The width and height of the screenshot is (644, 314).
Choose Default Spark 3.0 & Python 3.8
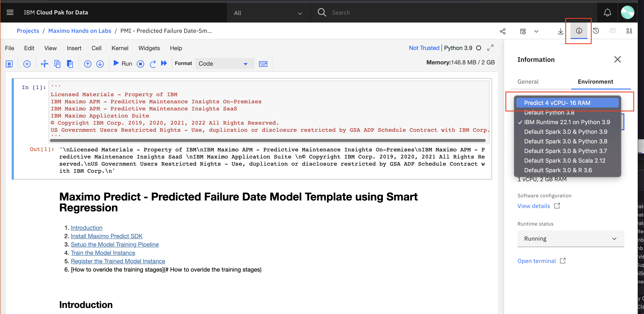pos(568,141)
